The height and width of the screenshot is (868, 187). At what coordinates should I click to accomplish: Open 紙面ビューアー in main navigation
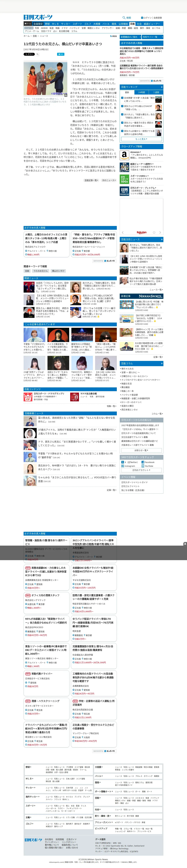152,24
